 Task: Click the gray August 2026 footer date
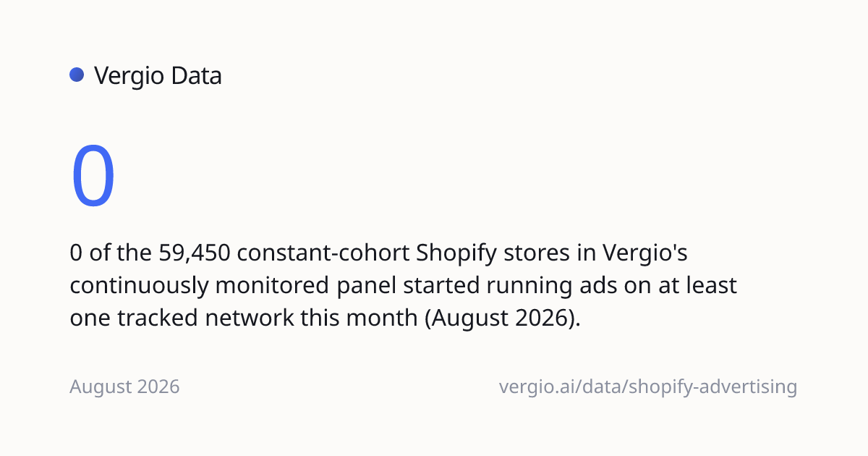coord(124,387)
